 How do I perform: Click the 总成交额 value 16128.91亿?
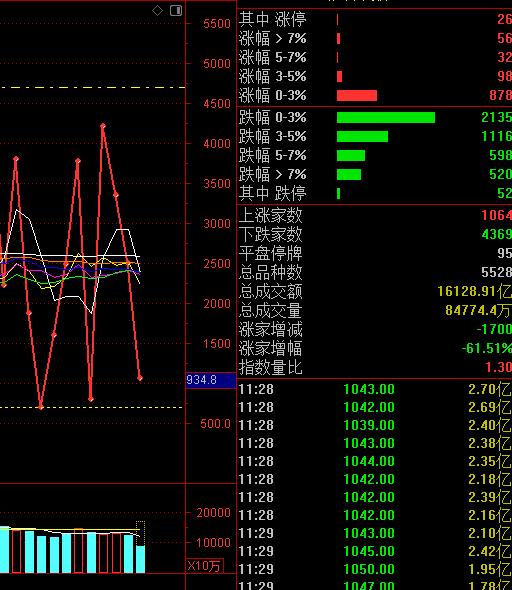pos(474,291)
